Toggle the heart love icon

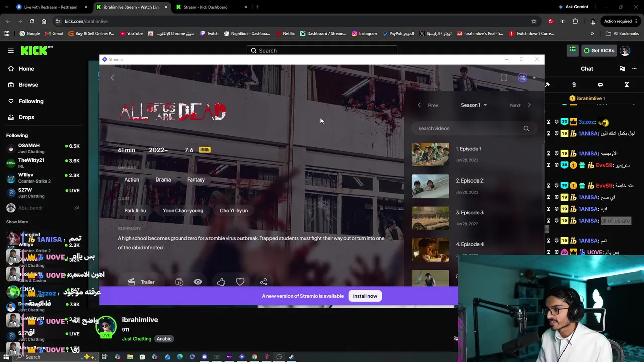click(x=240, y=282)
